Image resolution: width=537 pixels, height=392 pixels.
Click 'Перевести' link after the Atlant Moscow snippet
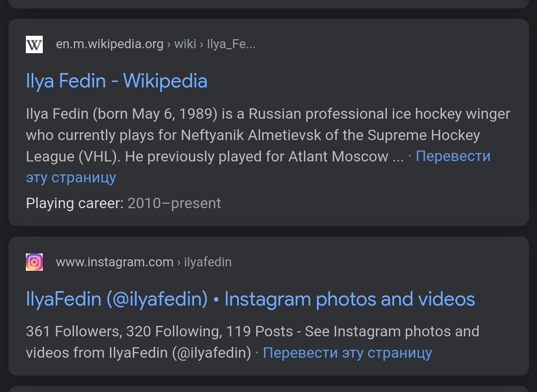click(x=453, y=157)
